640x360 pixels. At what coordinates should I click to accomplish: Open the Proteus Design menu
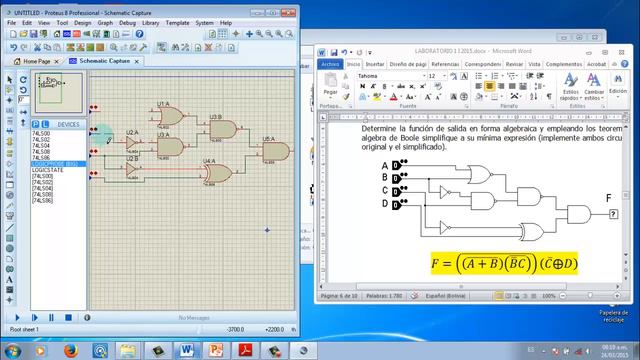[82, 23]
